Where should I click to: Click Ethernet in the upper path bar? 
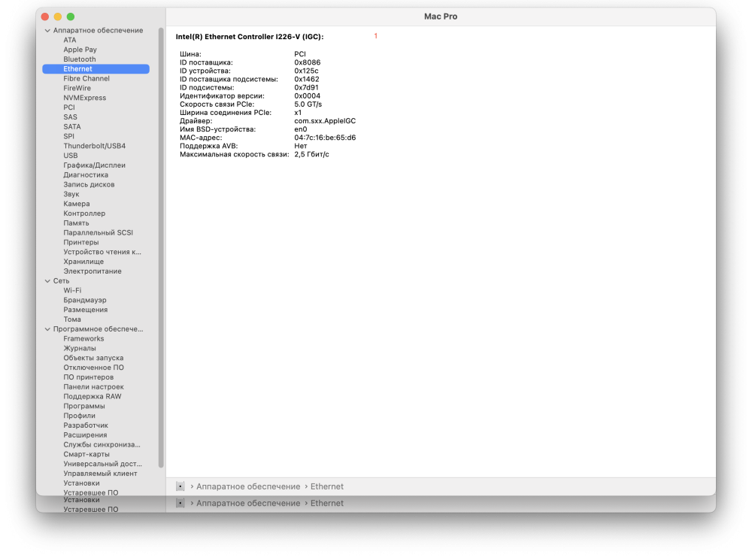click(x=327, y=486)
